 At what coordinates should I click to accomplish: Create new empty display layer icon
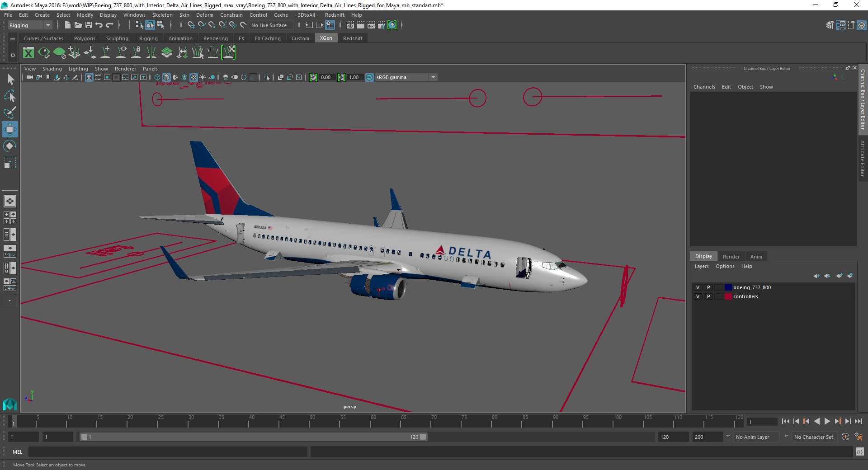tap(840, 276)
